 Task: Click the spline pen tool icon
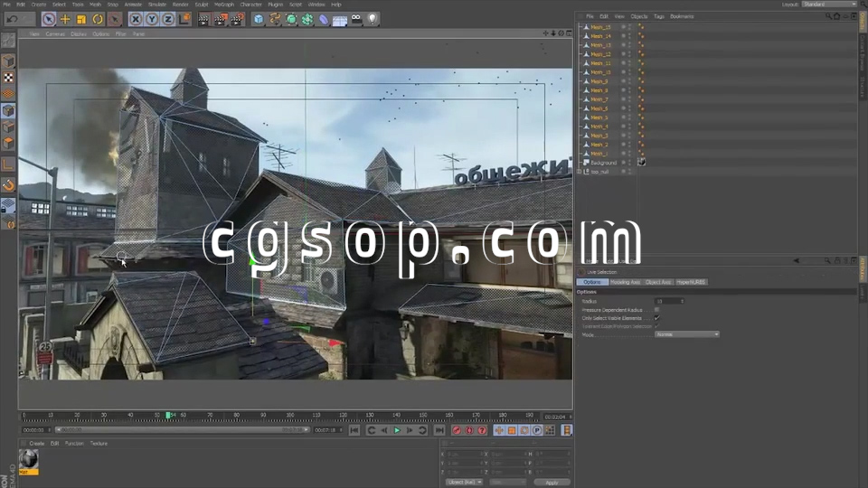[275, 19]
